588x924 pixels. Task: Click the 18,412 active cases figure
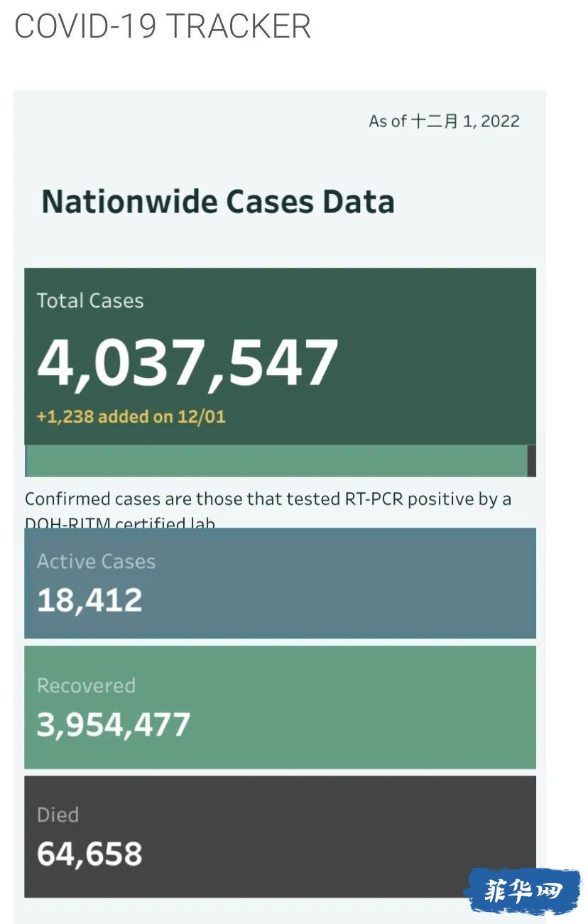(89, 601)
